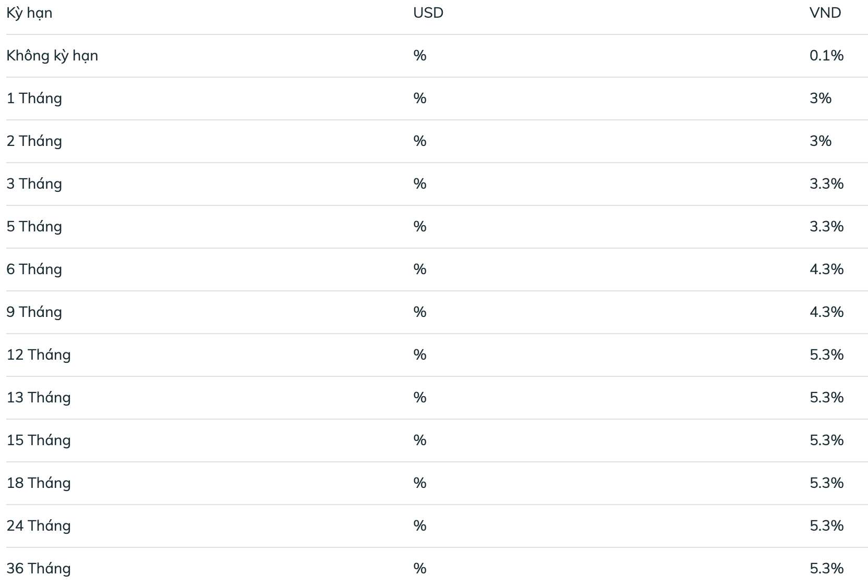The height and width of the screenshot is (588, 868).
Task: Select the "24 Tháng" term label
Action: [x=39, y=526]
